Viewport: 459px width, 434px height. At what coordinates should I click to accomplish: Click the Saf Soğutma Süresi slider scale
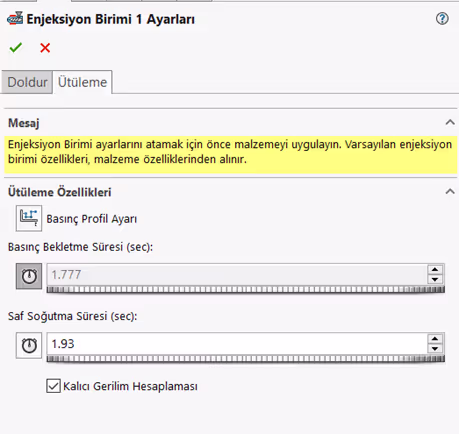pos(246,359)
